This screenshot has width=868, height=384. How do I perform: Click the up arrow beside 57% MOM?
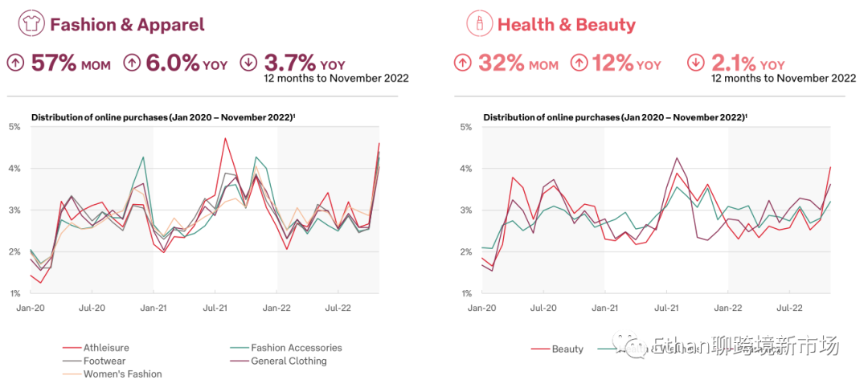(x=15, y=63)
